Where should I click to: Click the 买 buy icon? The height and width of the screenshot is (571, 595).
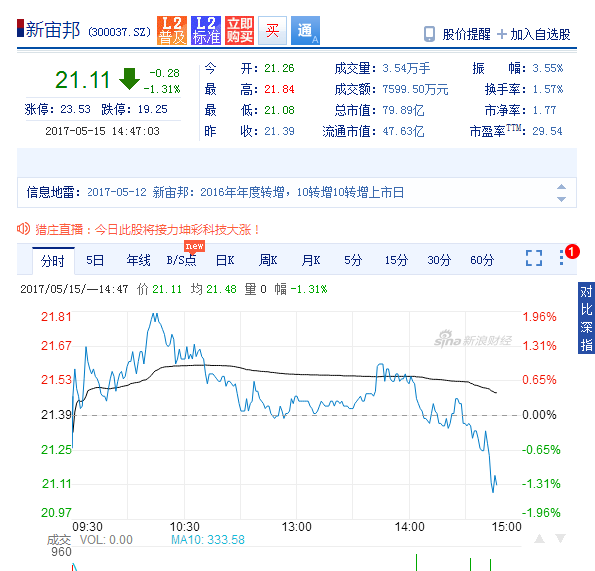coord(272,30)
